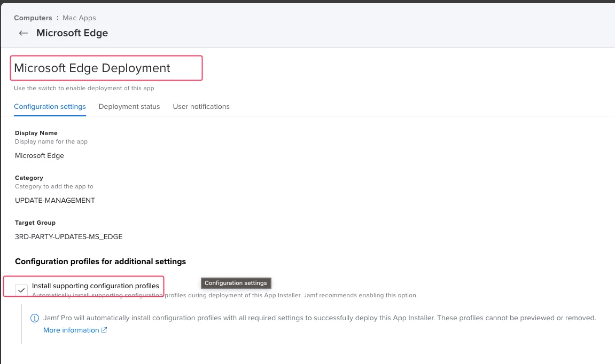Click 'Display name for the app' description
Image resolution: width=615 pixels, height=364 pixels.
[51, 141]
